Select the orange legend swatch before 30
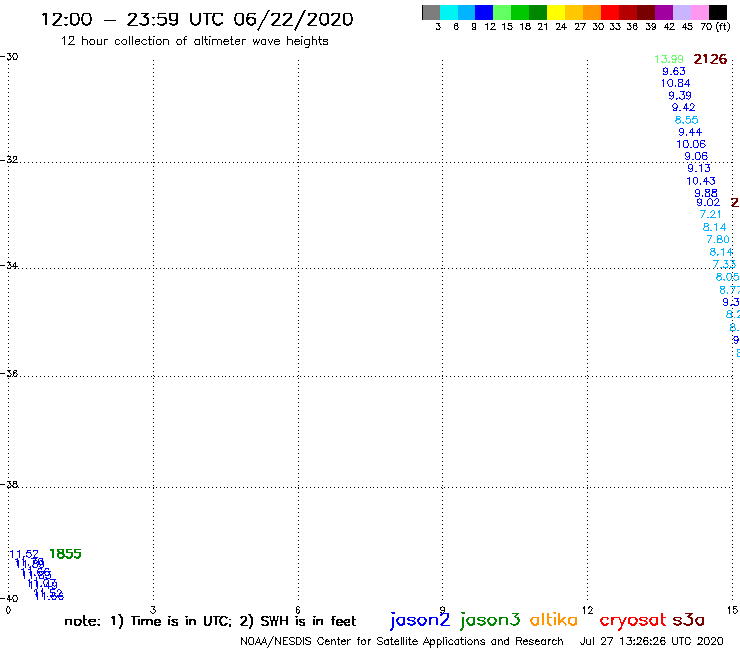 [x=592, y=12]
